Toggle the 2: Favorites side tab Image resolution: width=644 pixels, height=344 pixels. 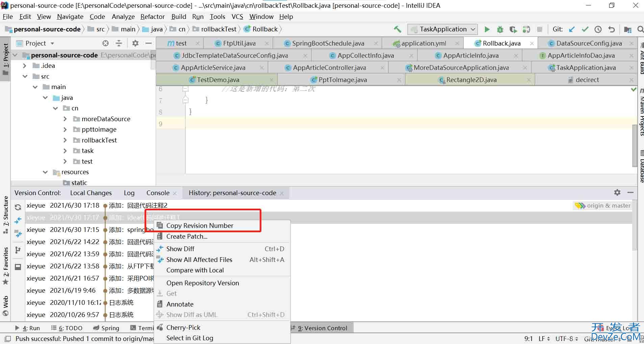5,266
